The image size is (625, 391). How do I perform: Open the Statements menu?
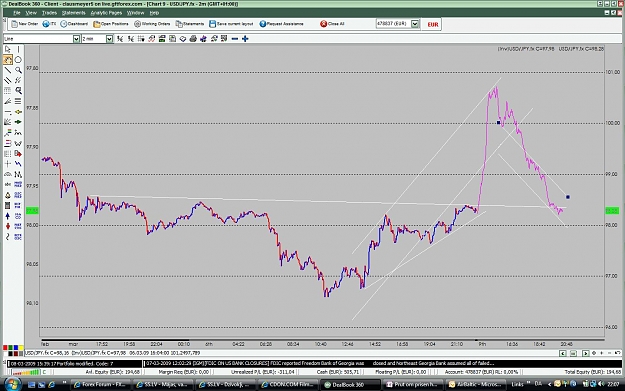pyautogui.click(x=74, y=13)
